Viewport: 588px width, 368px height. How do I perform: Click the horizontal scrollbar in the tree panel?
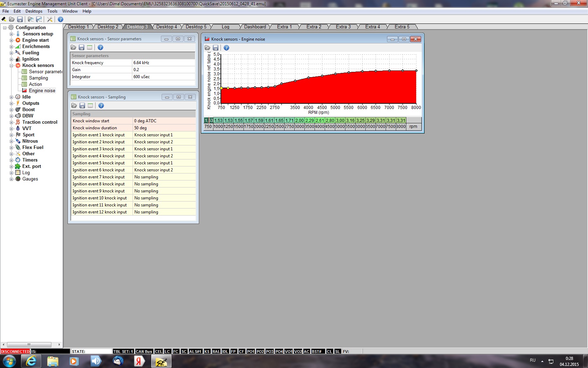pyautogui.click(x=29, y=345)
